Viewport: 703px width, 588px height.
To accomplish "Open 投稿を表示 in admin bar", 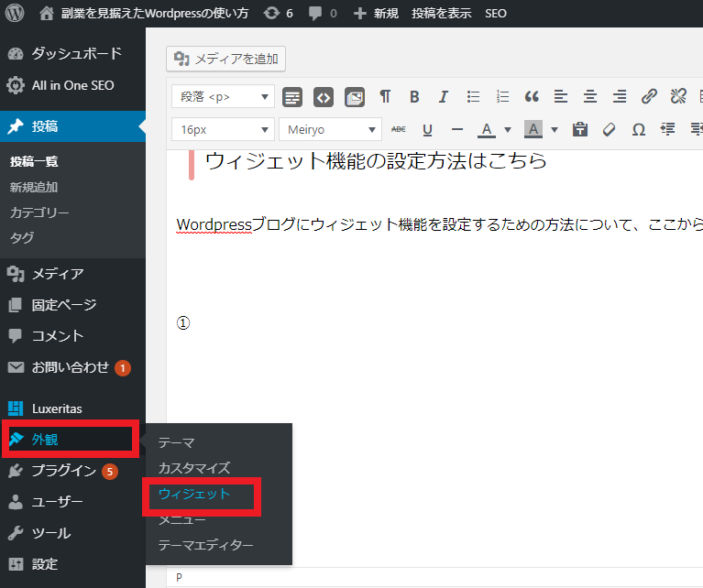I will click(442, 14).
